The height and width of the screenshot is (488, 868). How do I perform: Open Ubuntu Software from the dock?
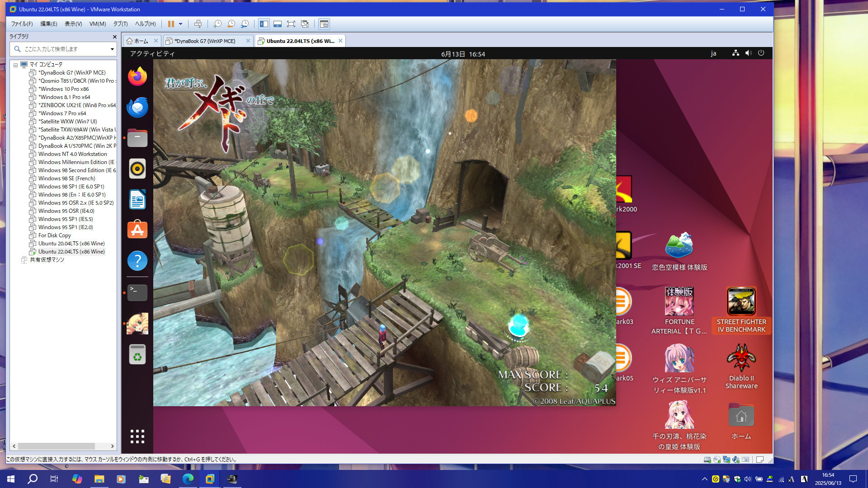coord(137,230)
